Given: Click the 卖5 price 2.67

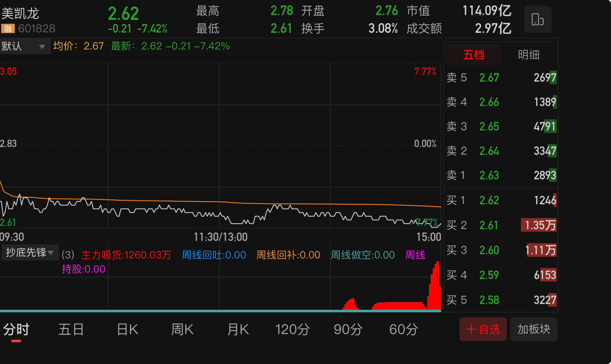Looking at the screenshot, I should click(x=489, y=77).
